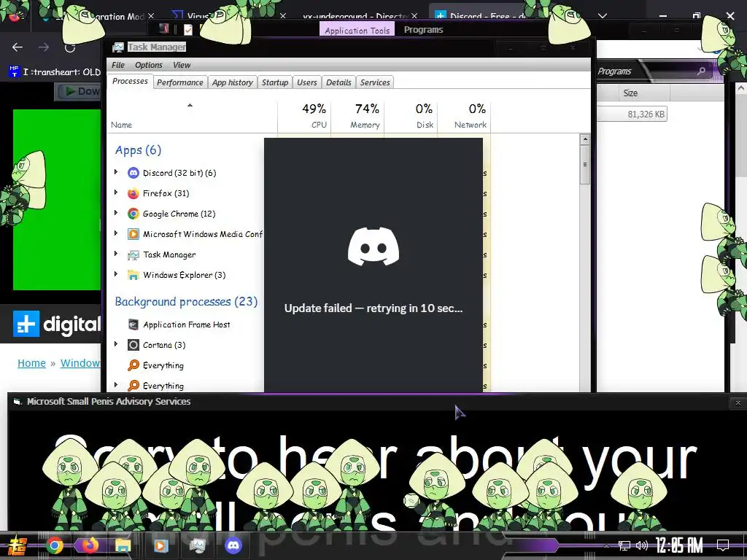Open the media player taskbar icon
Viewport: 747px width, 560px height.
point(160,545)
